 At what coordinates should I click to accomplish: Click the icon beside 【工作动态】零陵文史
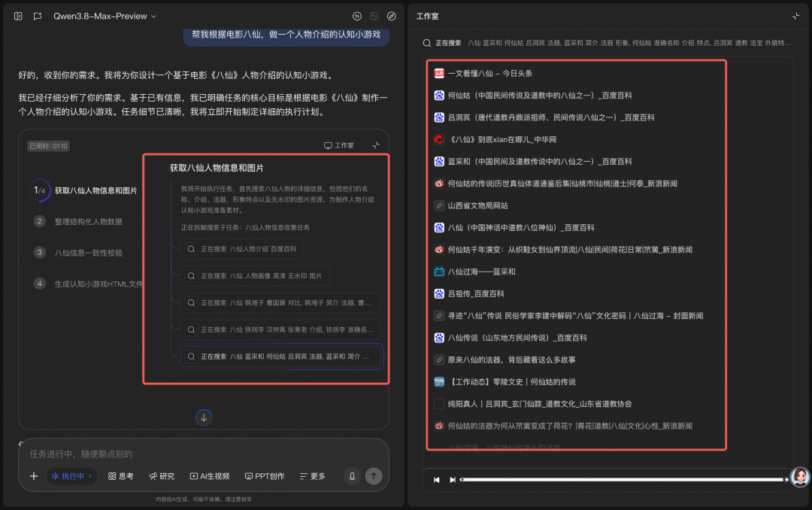[x=439, y=382]
